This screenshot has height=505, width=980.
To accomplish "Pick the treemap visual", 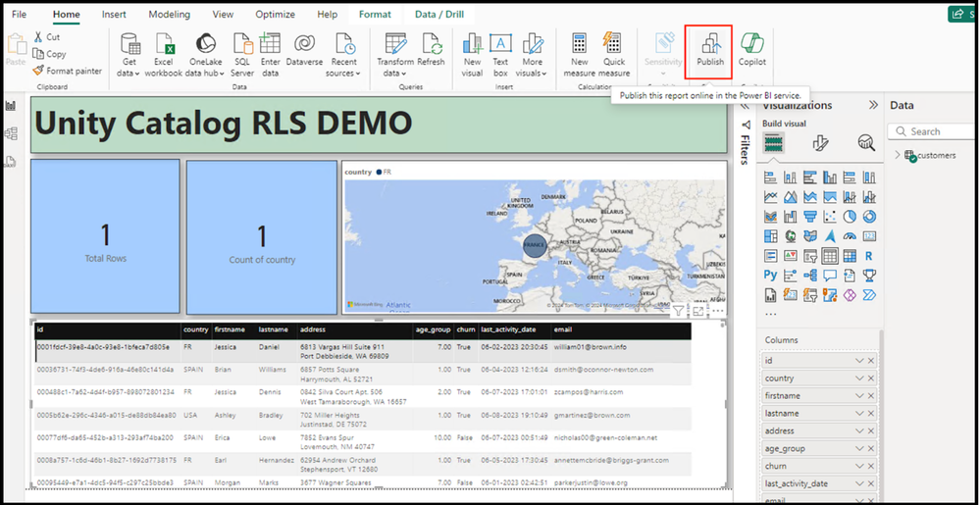I will coord(770,236).
